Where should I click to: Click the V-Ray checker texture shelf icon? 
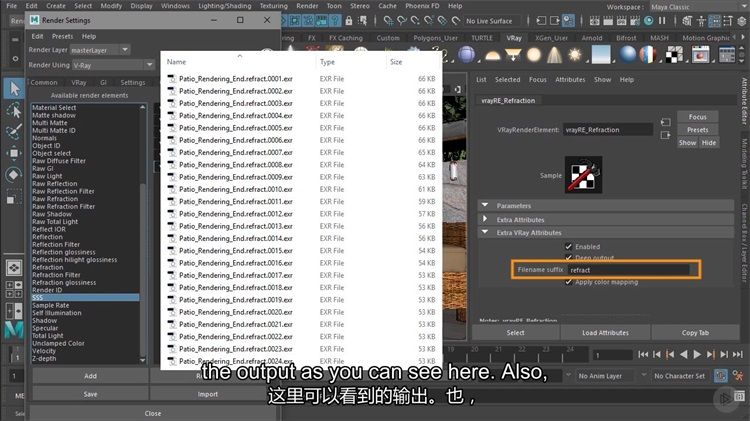point(674,55)
